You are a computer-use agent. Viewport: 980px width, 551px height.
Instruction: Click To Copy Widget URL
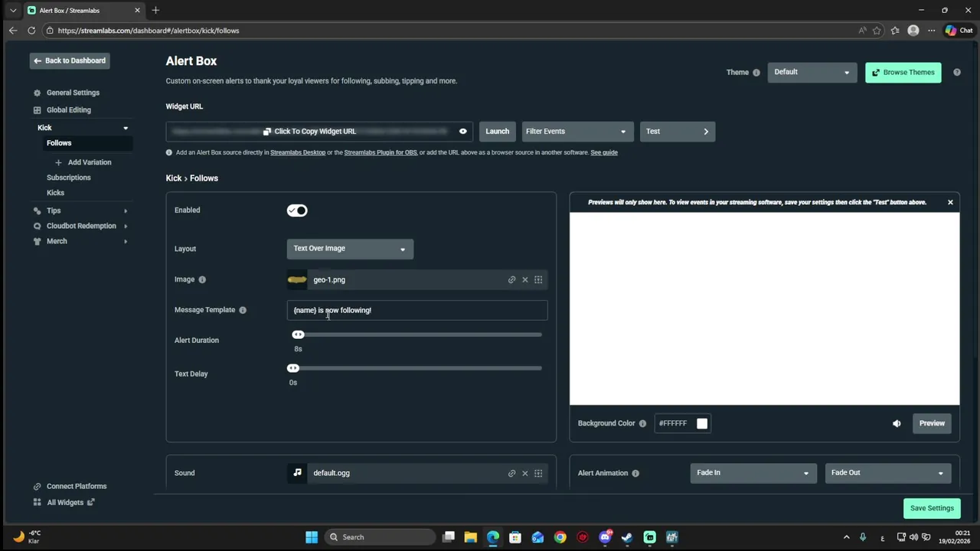(x=309, y=132)
